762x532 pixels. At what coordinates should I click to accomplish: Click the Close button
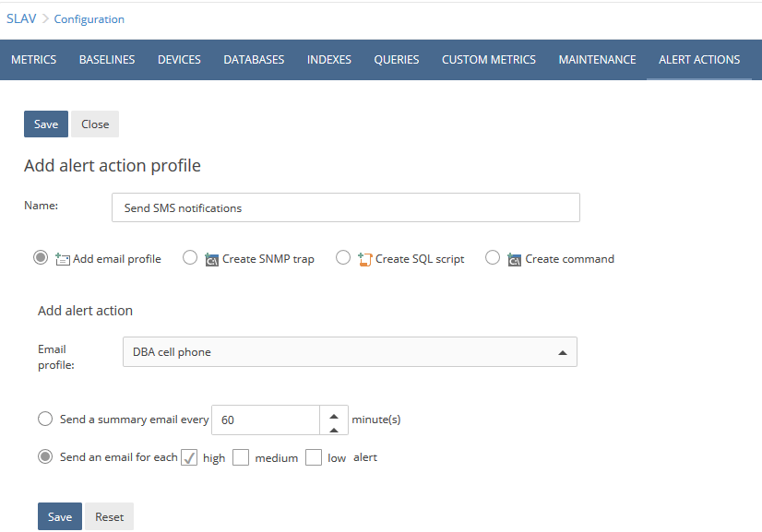pyautogui.click(x=94, y=124)
